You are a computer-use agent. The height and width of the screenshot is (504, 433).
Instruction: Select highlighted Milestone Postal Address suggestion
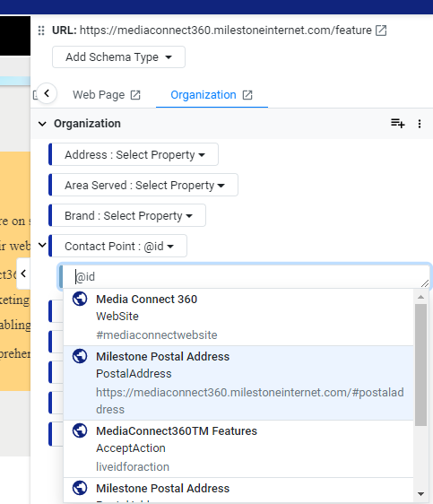pos(238,383)
